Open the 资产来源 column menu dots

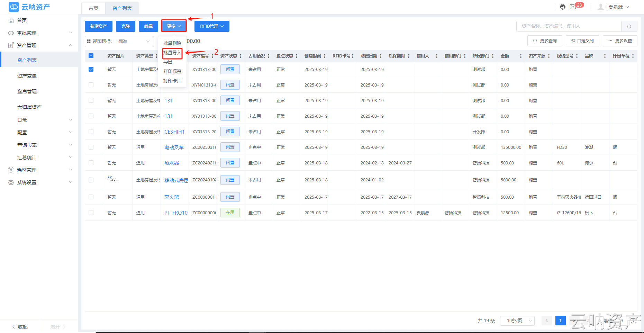click(549, 56)
